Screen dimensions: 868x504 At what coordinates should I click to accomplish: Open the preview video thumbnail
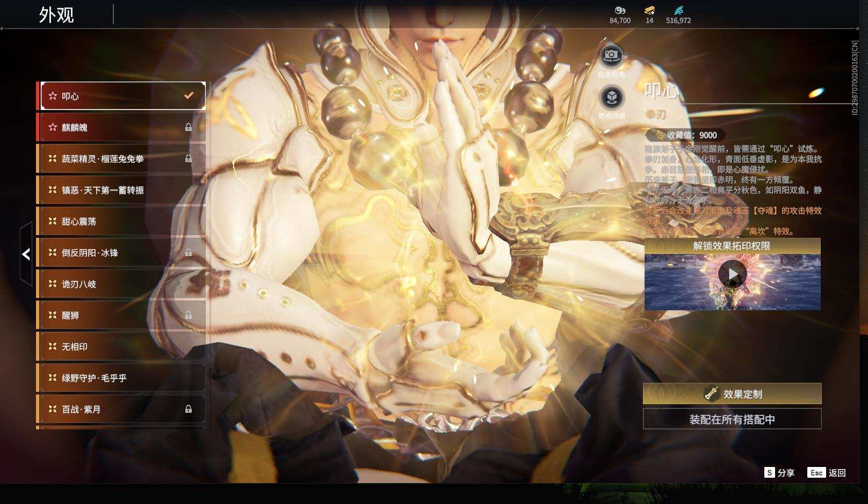coord(733,282)
